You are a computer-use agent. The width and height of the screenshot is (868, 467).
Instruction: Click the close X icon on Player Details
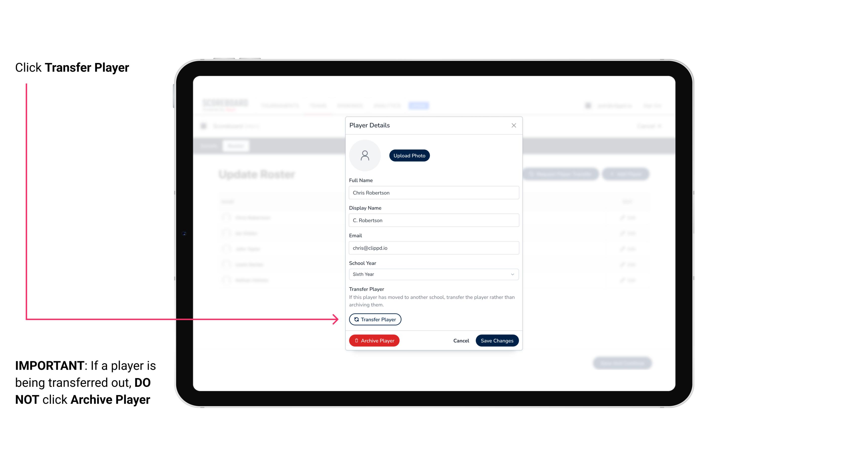(x=513, y=125)
